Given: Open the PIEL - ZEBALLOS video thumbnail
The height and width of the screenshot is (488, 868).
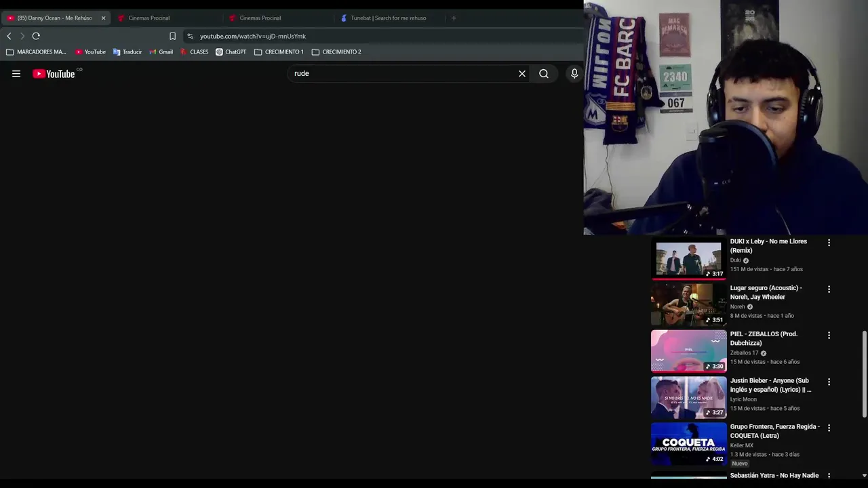Looking at the screenshot, I should pos(688,351).
